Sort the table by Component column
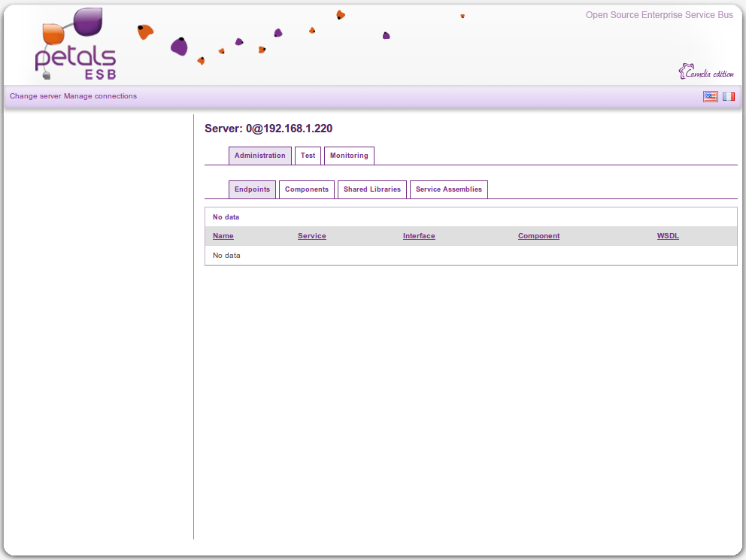Viewport: 746px width, 560px height. click(x=538, y=236)
